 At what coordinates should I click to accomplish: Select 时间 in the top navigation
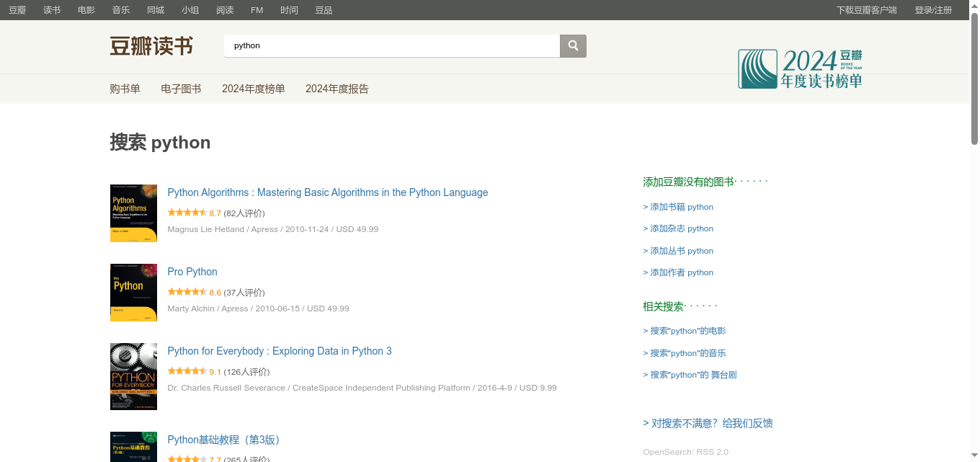(289, 10)
